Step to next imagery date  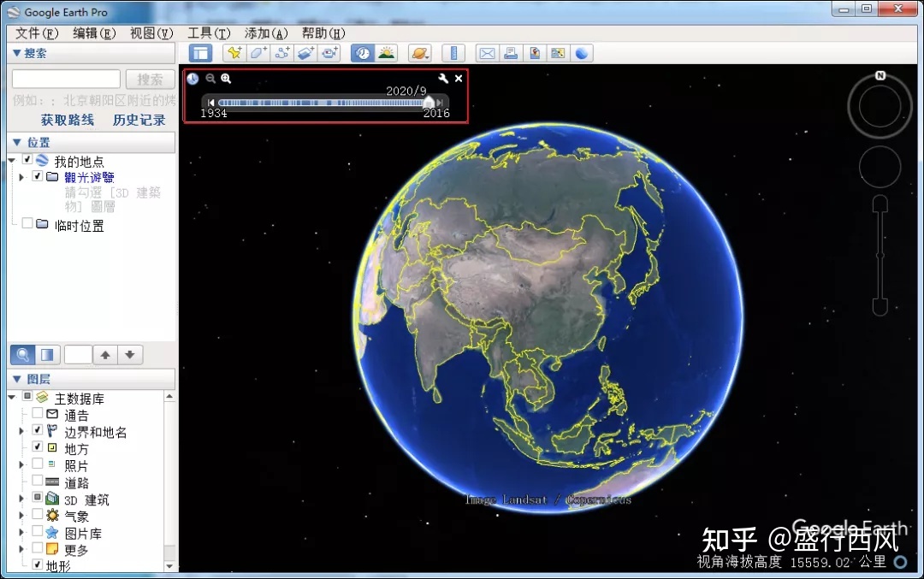(440, 103)
